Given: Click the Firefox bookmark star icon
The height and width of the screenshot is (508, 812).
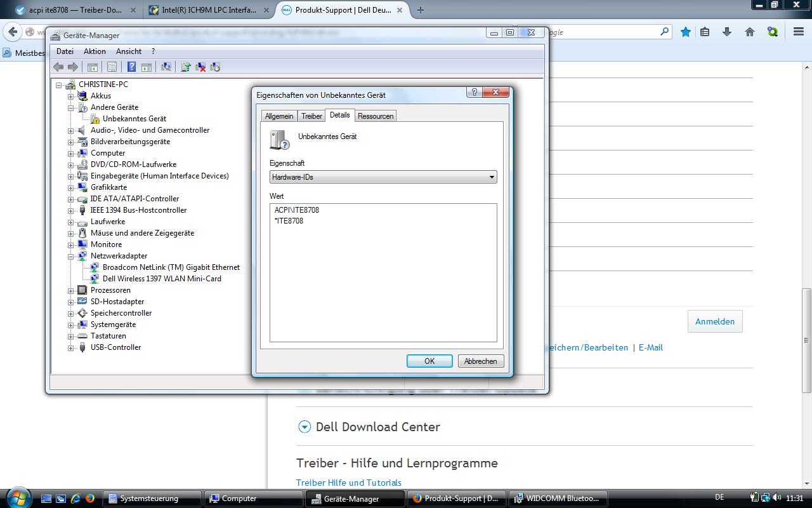Looking at the screenshot, I should 686,32.
